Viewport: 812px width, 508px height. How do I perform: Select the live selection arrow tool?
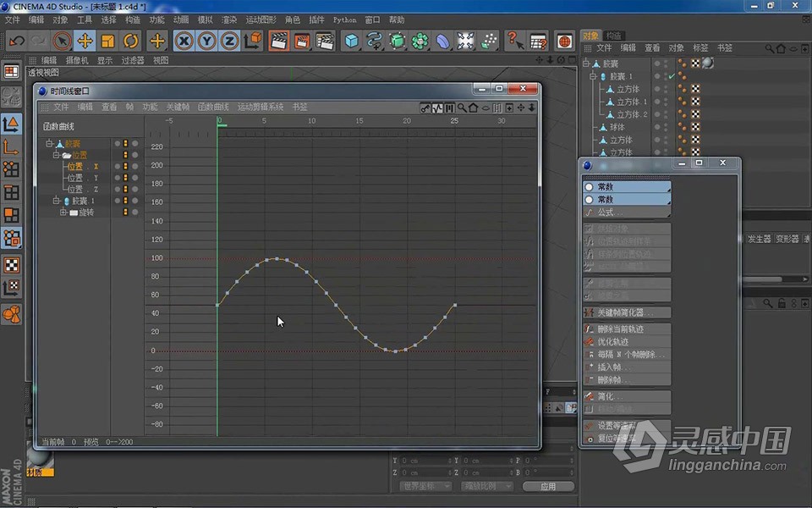pos(62,41)
